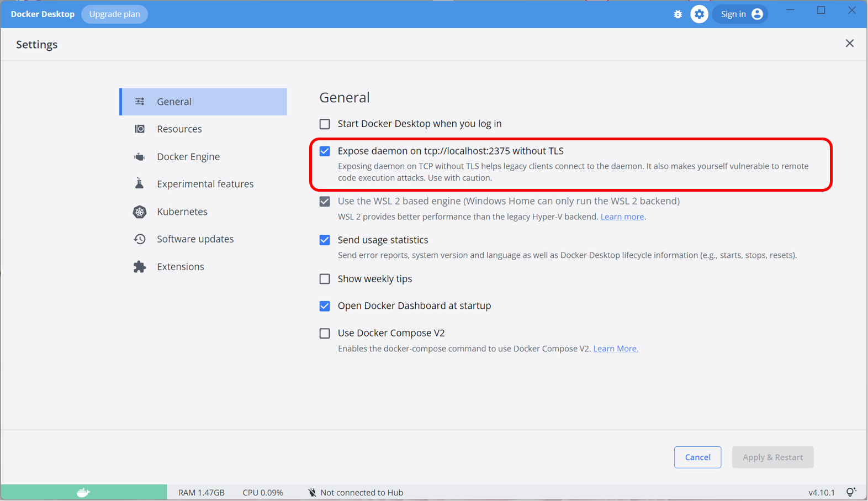Close the Settings panel with X
The width and height of the screenshot is (868, 501).
(849, 44)
